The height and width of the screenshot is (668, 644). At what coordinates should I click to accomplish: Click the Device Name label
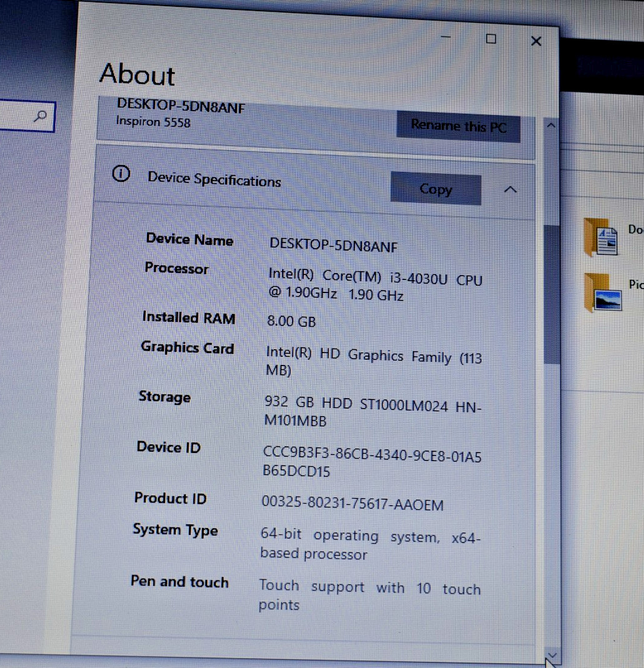click(189, 239)
